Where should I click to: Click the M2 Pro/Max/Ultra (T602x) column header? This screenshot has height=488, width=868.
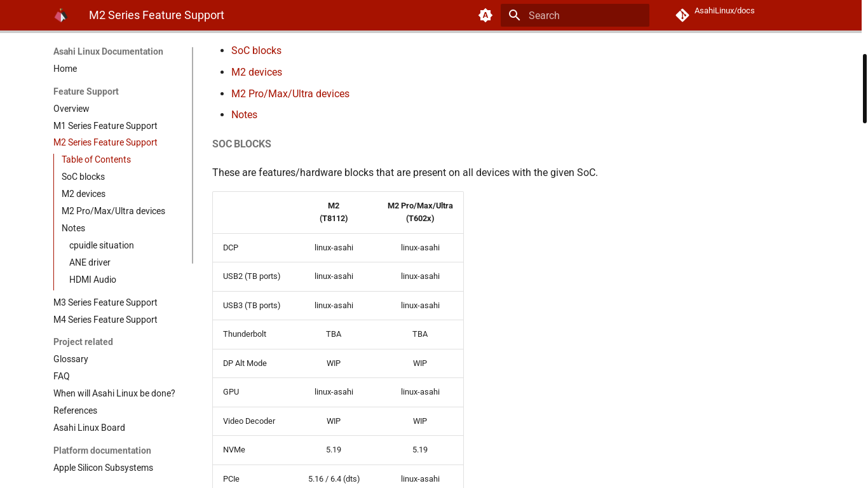420,212
